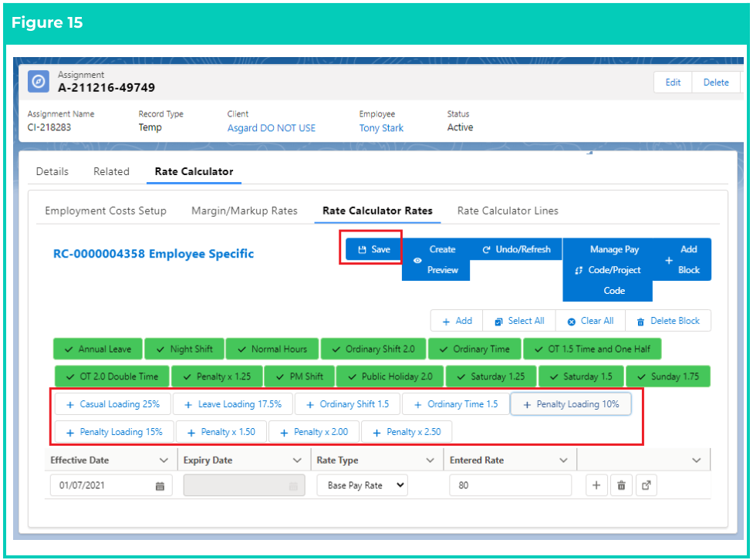This screenshot has height=560, width=753.
Task: Select the Rate Calculator tab
Action: 194,171
